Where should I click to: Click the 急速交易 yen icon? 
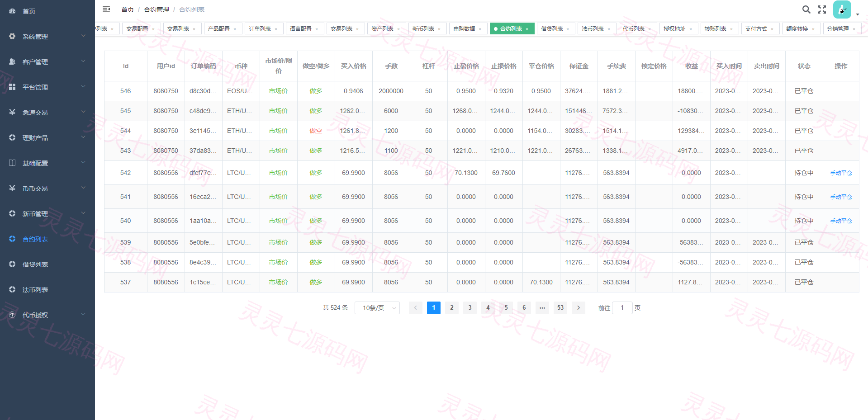click(x=12, y=112)
